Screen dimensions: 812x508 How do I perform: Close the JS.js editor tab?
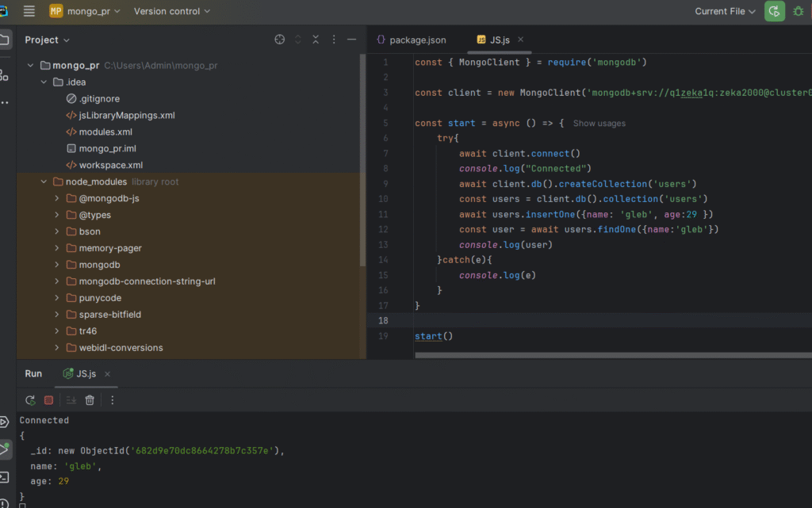click(520, 40)
